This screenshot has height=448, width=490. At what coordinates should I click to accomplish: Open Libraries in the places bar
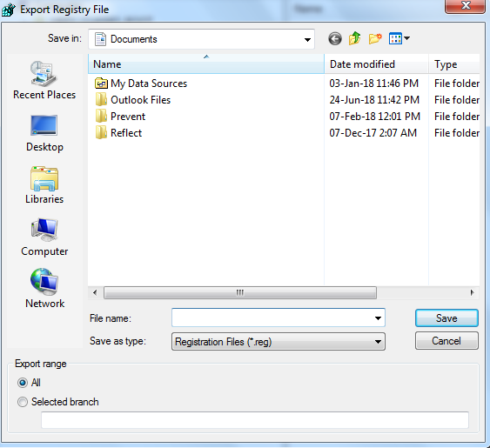[x=44, y=185]
